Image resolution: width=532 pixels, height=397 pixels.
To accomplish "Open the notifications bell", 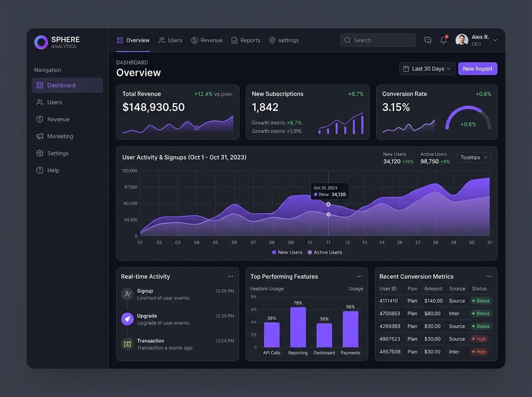I will (444, 40).
